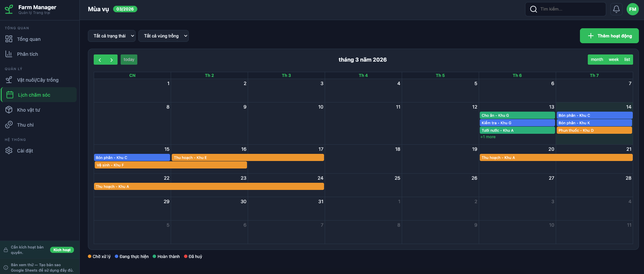Switch calendar to week view
The width and height of the screenshot is (644, 274).
(x=613, y=60)
